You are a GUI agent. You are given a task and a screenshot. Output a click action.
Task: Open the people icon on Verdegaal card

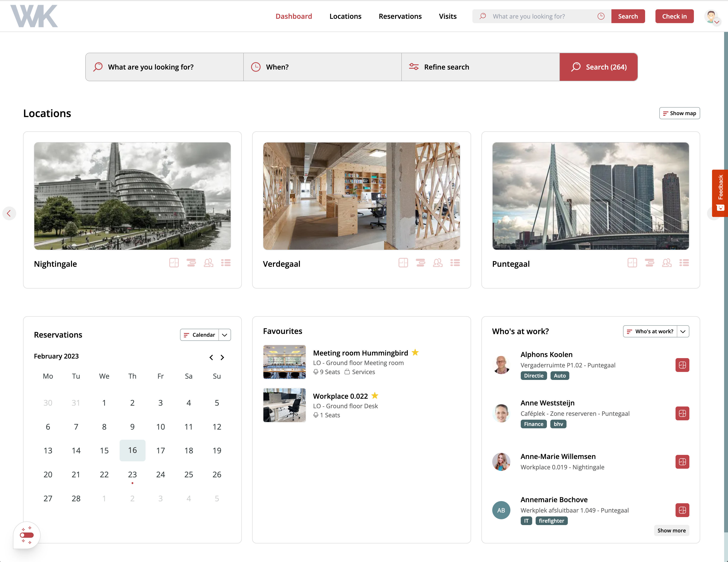(438, 263)
